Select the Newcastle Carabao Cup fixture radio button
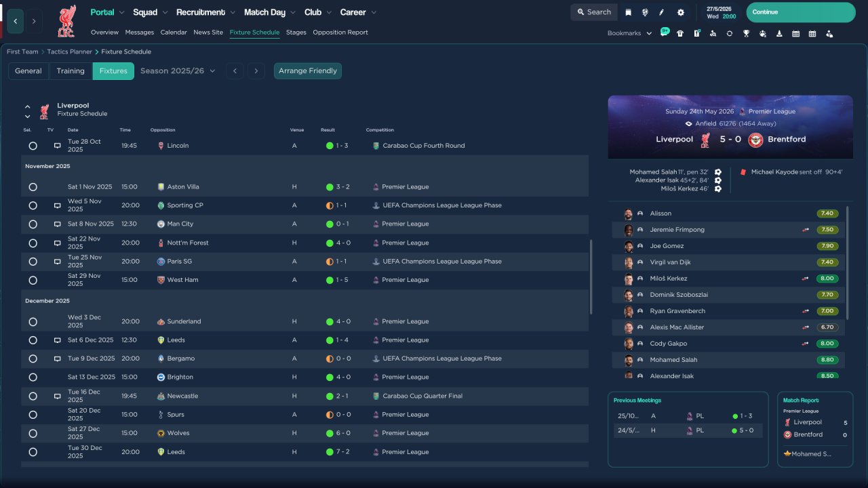The height and width of the screenshot is (488, 868). 33,396
